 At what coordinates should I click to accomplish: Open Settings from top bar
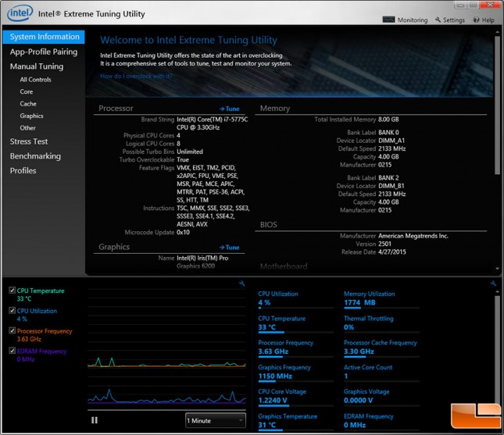coord(450,20)
